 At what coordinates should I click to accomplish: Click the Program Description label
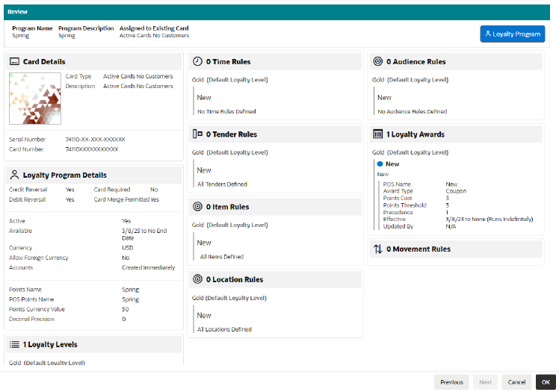86,28
